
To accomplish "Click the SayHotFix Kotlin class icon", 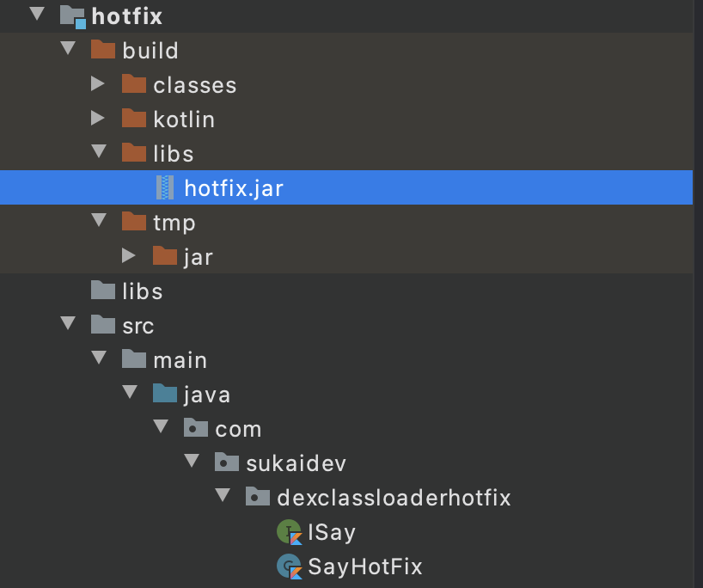I will (x=290, y=567).
